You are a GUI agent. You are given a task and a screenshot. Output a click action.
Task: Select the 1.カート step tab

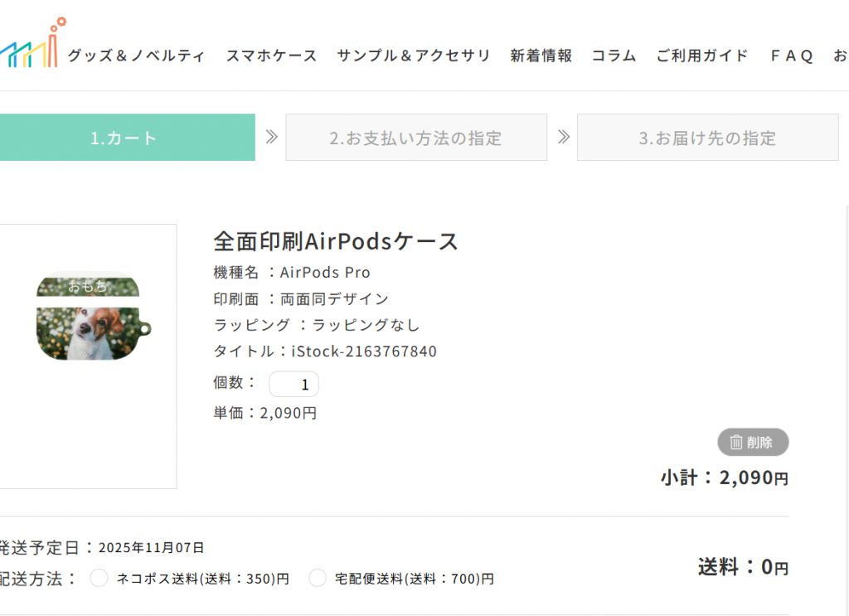(124, 138)
